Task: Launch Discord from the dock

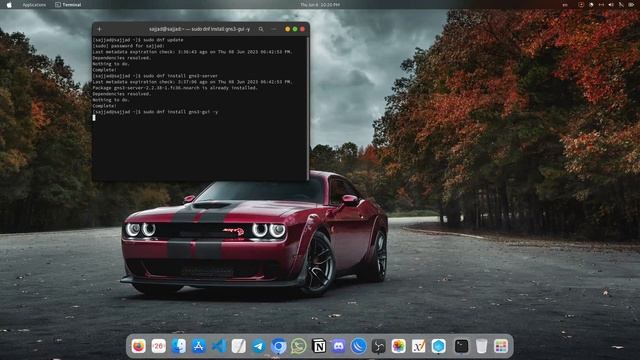Action: [339, 346]
